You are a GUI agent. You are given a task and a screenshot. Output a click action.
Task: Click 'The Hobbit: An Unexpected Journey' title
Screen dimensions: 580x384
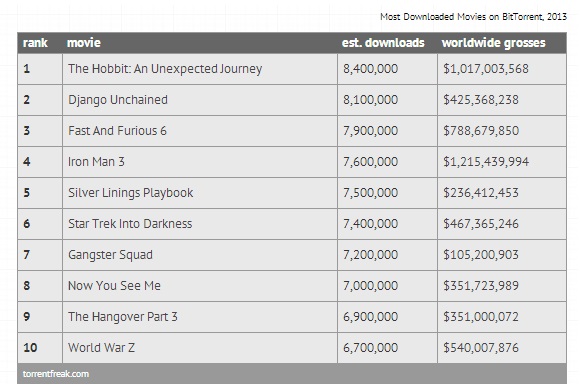(165, 69)
